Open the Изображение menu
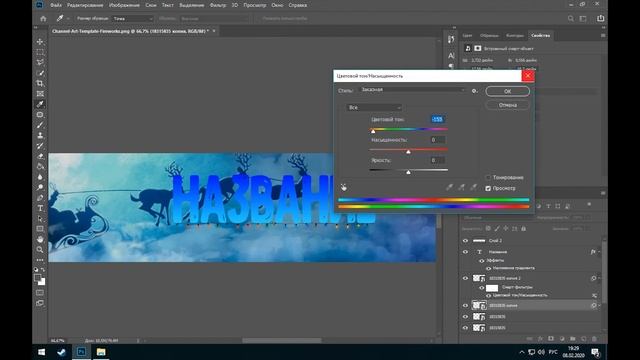 124,5
